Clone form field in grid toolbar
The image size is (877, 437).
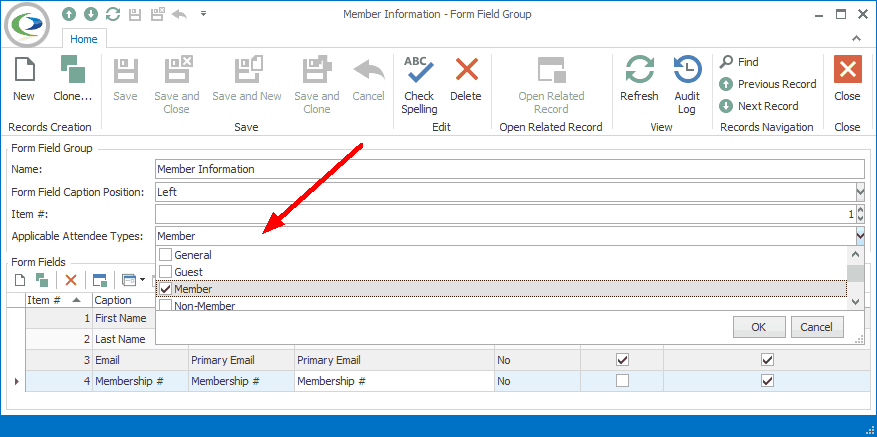41,280
